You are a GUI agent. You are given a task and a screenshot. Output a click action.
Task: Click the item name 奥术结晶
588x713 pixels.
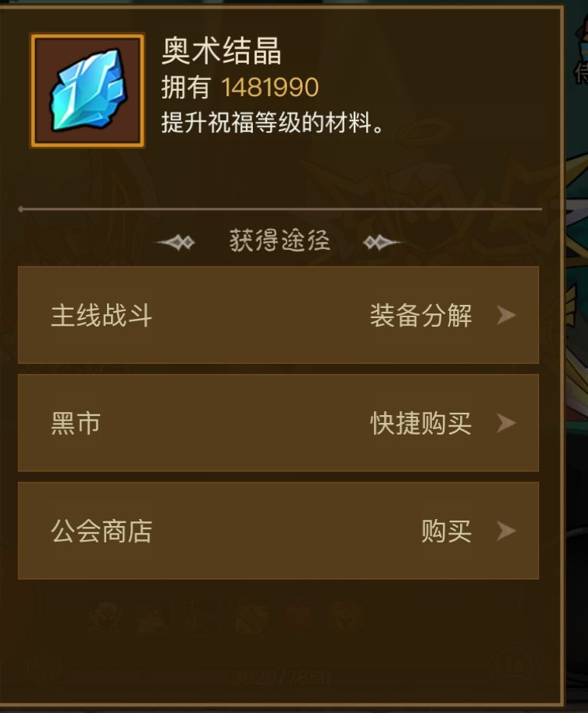(x=221, y=50)
